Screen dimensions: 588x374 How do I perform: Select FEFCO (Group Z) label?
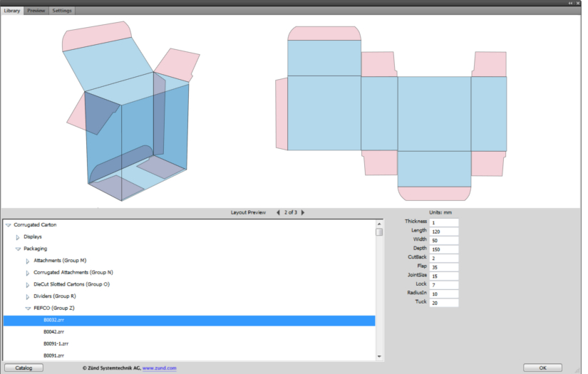click(x=54, y=308)
